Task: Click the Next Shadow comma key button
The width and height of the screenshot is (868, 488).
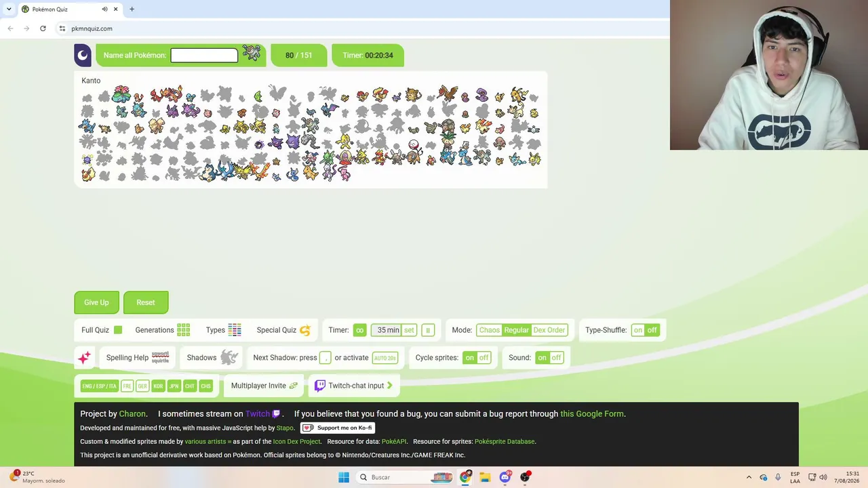Action: point(325,358)
